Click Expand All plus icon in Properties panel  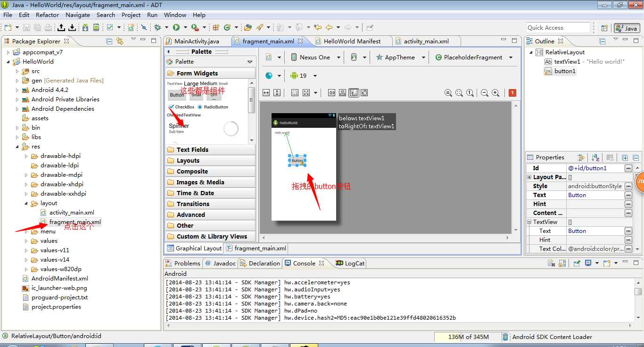click(625, 157)
